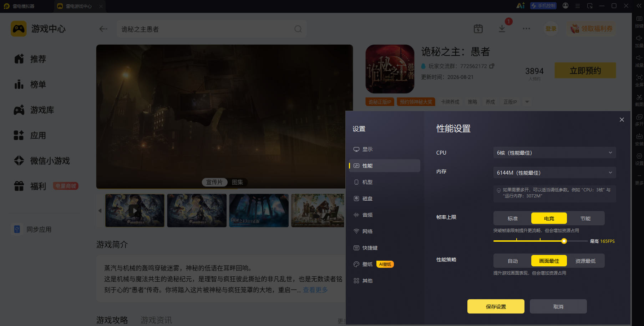644x326 pixels.
Task: Go to 推荐 in the left sidebar
Action: tap(30, 59)
